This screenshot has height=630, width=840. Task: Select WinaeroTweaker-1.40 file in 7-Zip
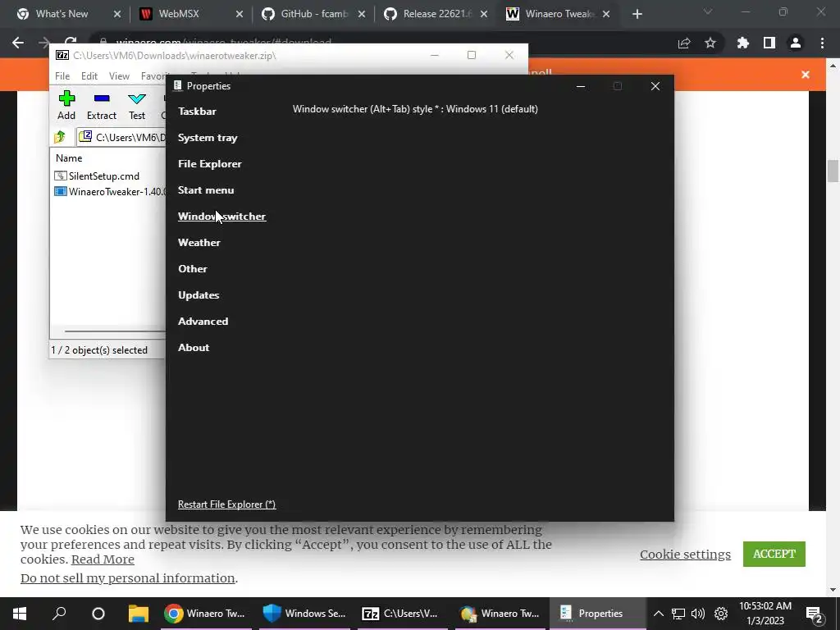pyautogui.click(x=109, y=192)
